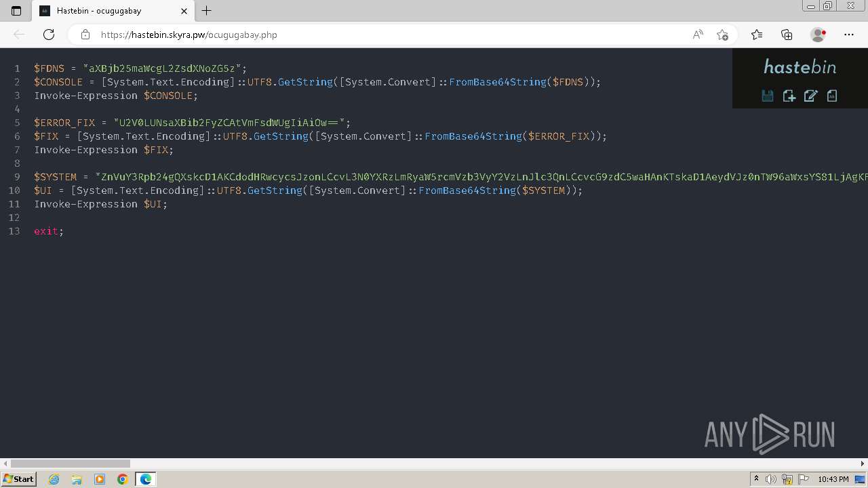
Task: Open a new browser tab
Action: coord(207,11)
